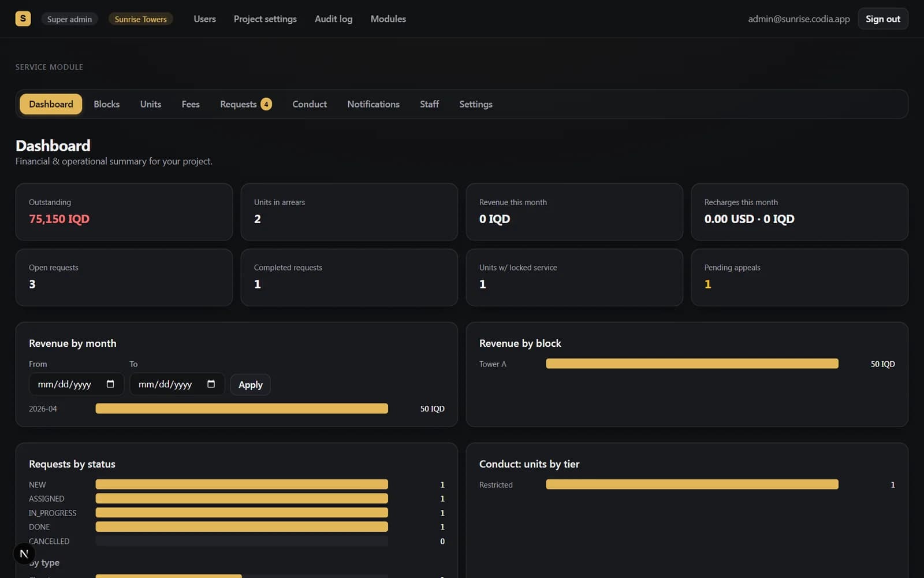
Task: Click the Restricted tier bar
Action: click(692, 484)
